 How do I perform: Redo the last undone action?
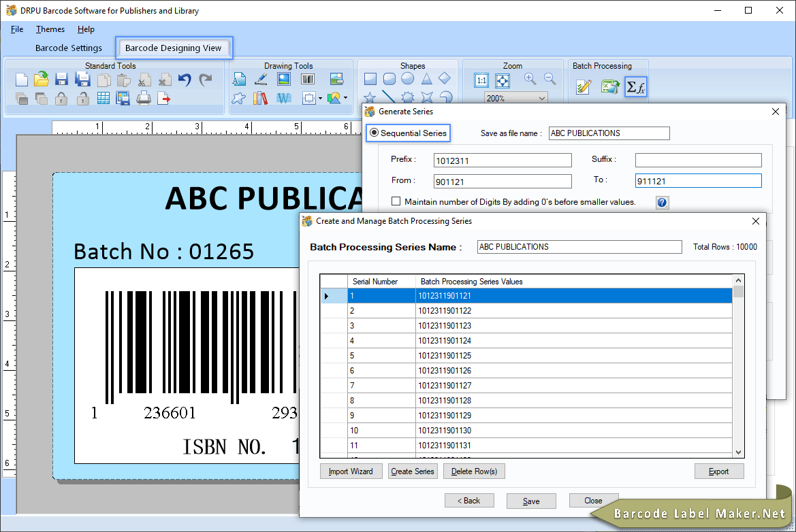205,80
